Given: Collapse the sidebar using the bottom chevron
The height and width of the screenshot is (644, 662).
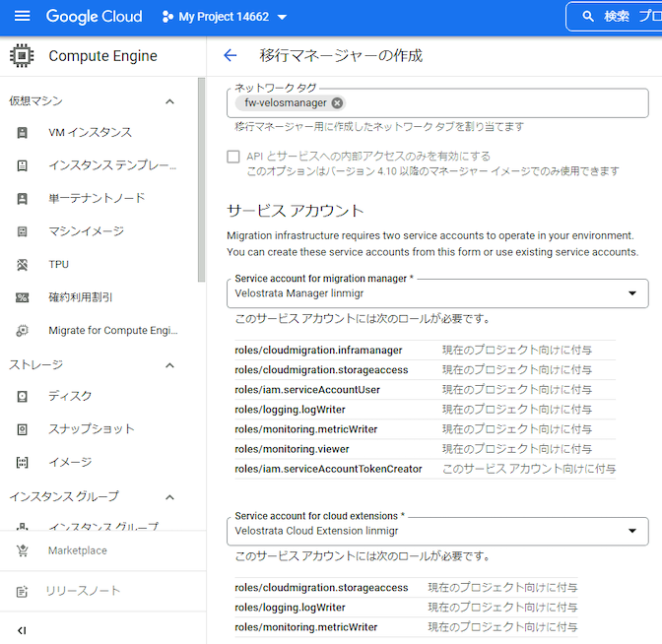Looking at the screenshot, I should point(22,630).
